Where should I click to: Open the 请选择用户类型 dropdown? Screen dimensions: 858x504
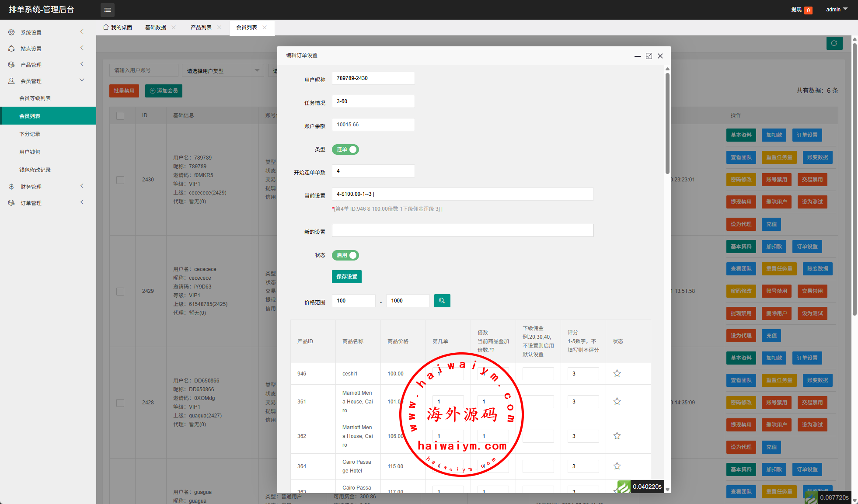223,71
